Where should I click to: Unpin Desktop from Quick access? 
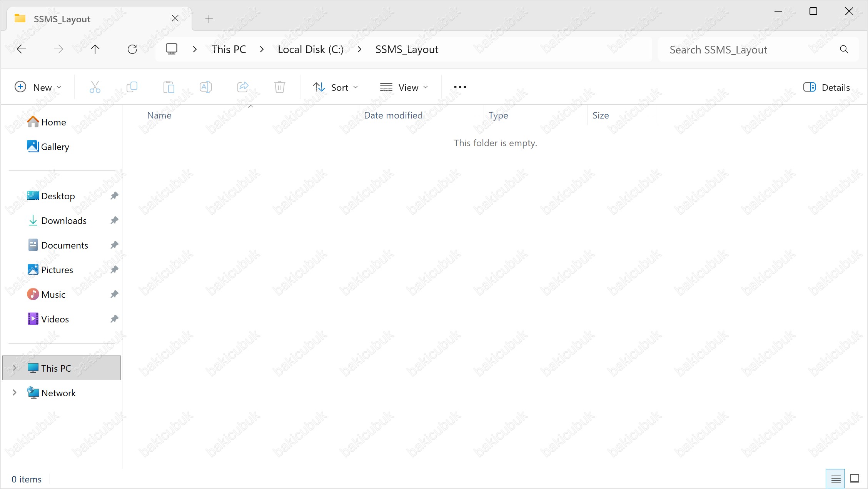click(x=114, y=196)
